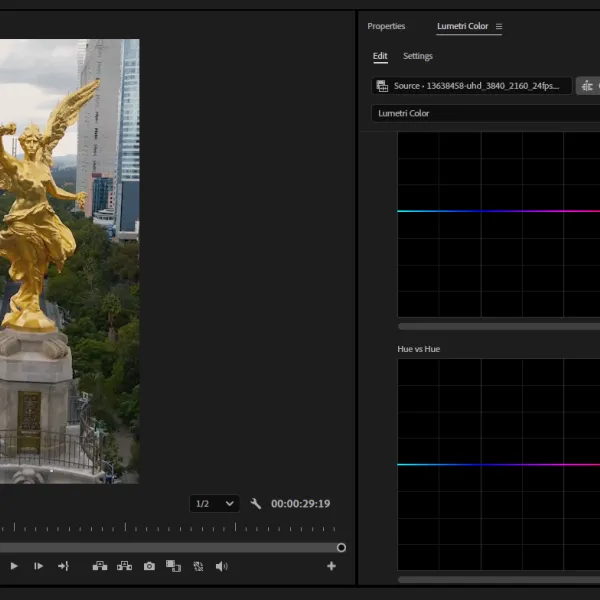Switch to the Settings tab in Lumetri

point(417,56)
